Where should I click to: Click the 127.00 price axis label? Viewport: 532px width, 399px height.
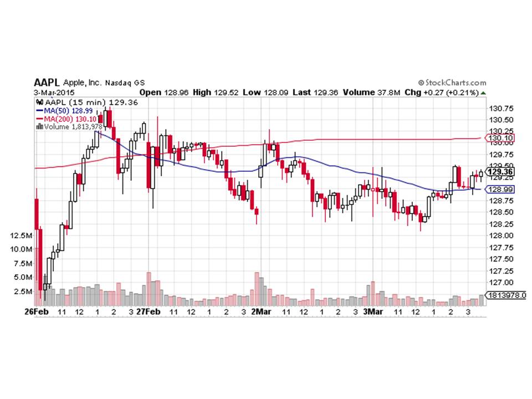pyautogui.click(x=501, y=283)
